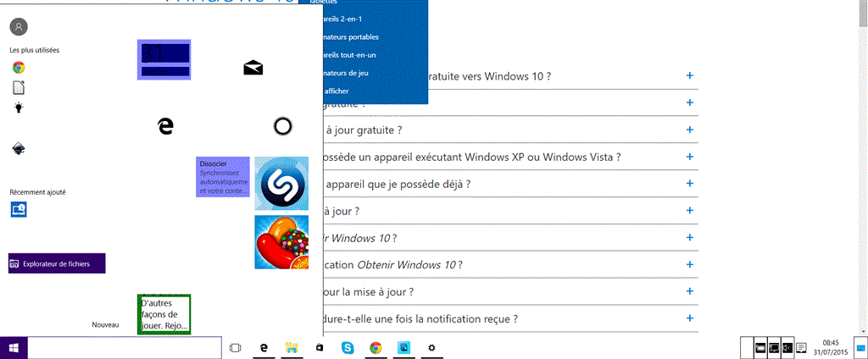Expand the 'à jour gratuite ?' question

(690, 130)
